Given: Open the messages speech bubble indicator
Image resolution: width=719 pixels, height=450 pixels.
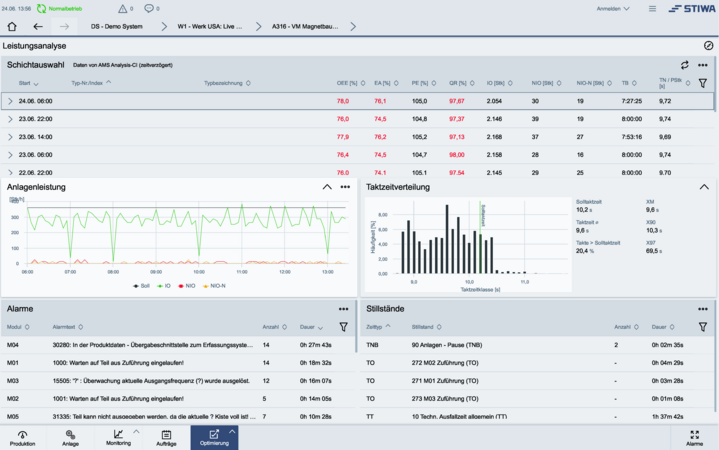Looking at the screenshot, I should pos(149,8).
